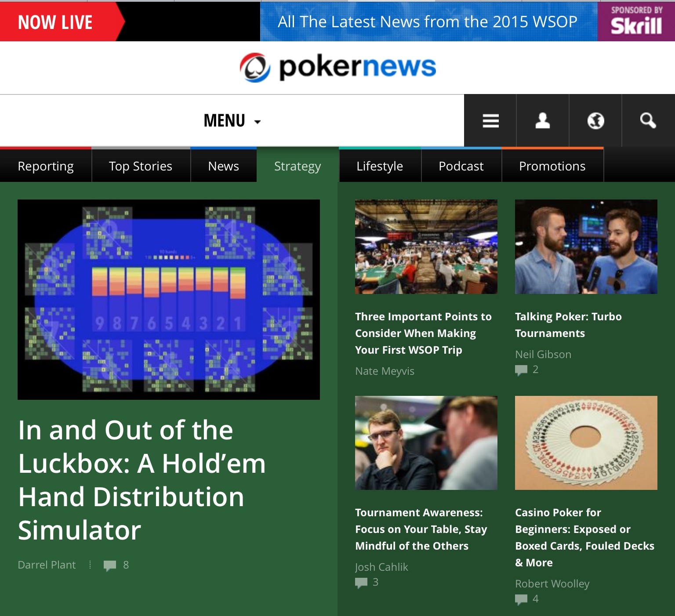Select the Lifestyle tab
675x616 pixels.
(380, 166)
